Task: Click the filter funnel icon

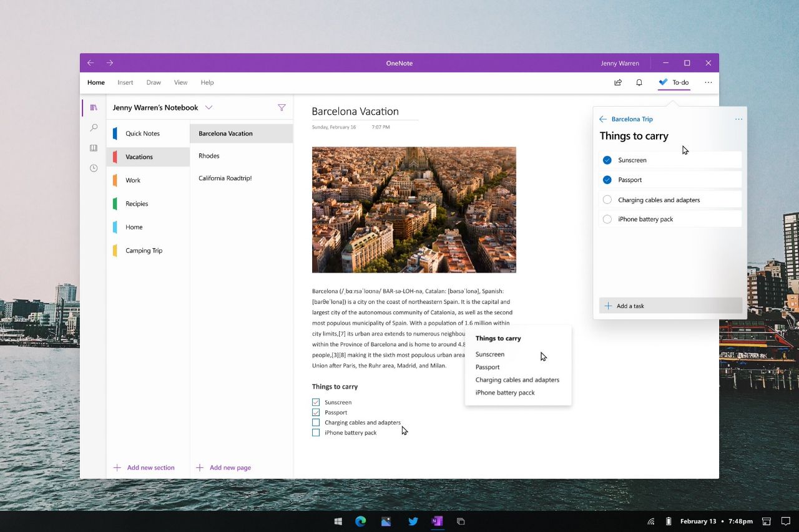Action: coord(282,108)
